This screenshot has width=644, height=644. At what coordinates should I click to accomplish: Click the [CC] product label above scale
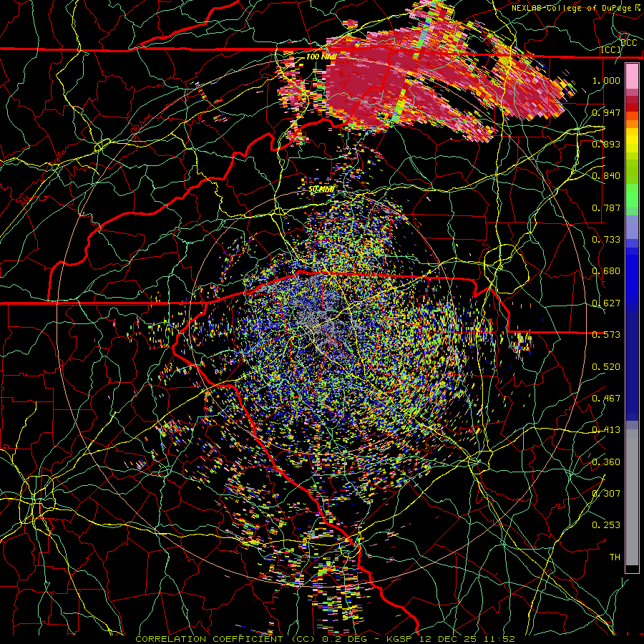point(611,49)
